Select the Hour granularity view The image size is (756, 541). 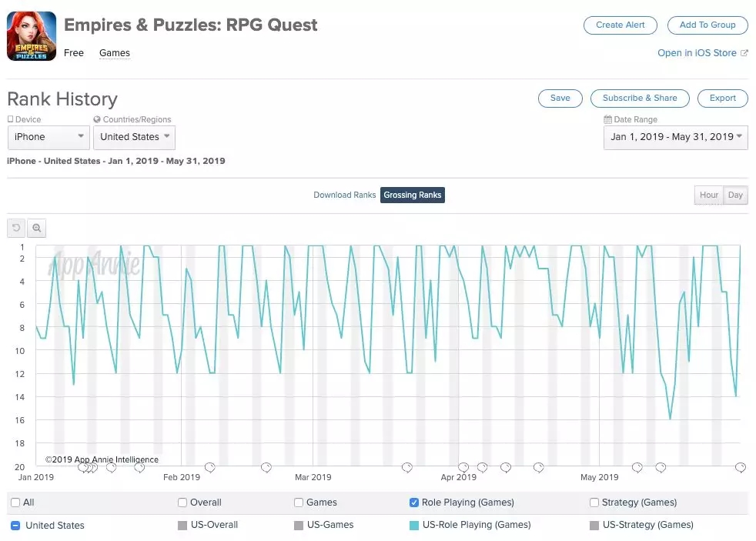708,195
